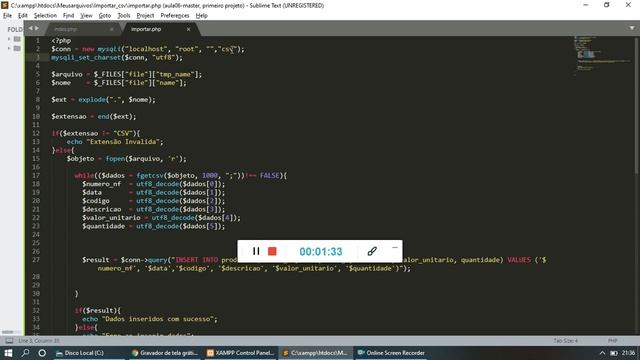This screenshot has width=640, height=360.
Task: Switch to the inactive first PHP tab
Action: [66, 29]
